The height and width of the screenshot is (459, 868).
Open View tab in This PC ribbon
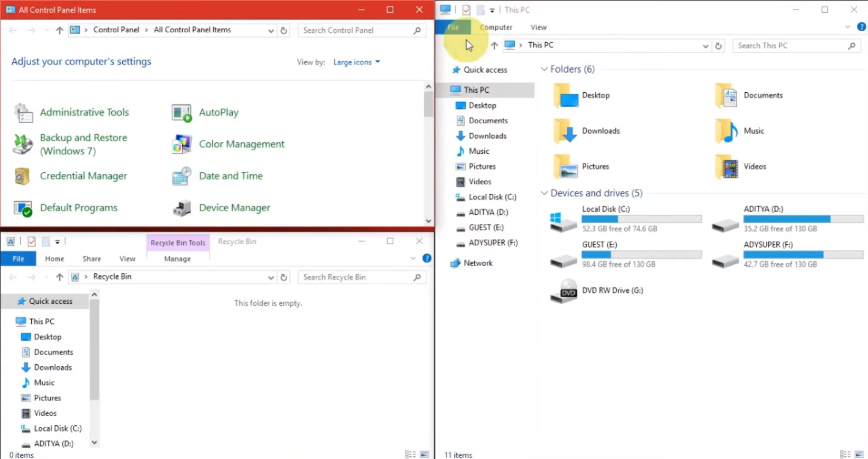coord(538,27)
